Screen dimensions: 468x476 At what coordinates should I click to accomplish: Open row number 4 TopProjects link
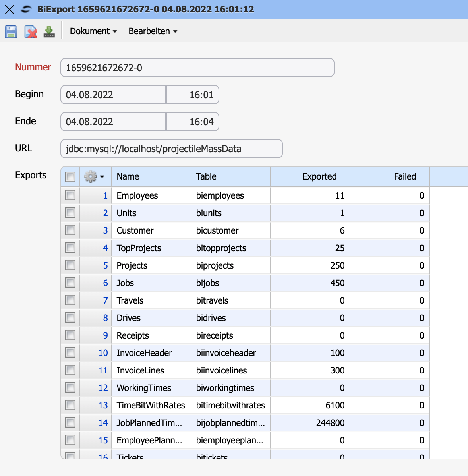pyautogui.click(x=105, y=248)
